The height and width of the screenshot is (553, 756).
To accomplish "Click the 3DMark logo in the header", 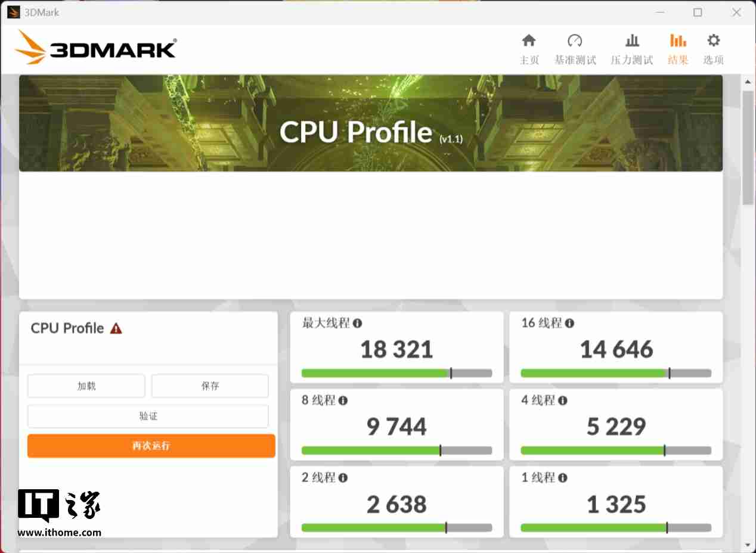I will [95, 48].
